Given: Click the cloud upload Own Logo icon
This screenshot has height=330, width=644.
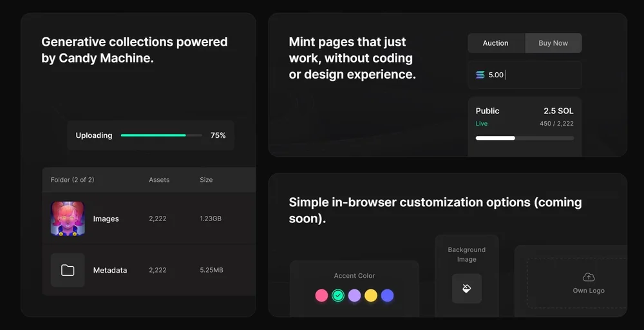Looking at the screenshot, I should pyautogui.click(x=589, y=277).
